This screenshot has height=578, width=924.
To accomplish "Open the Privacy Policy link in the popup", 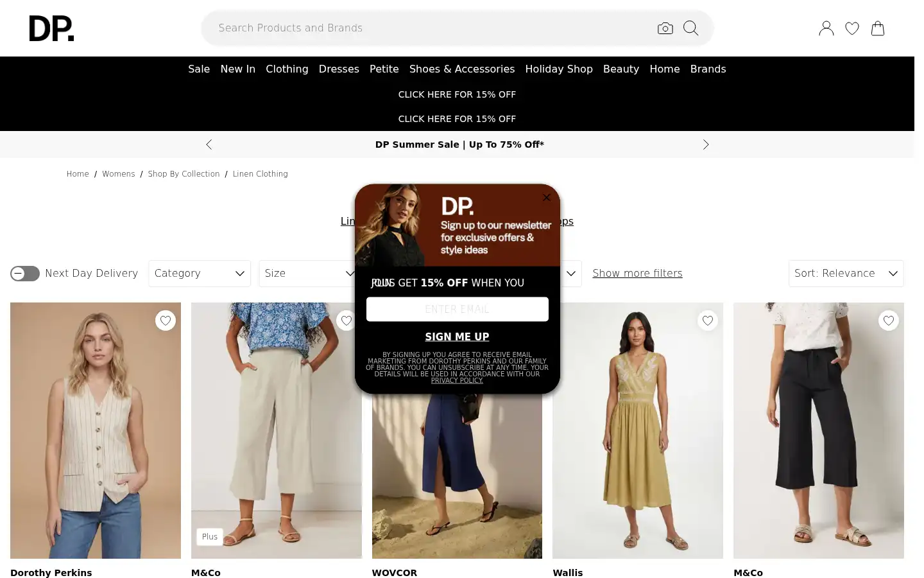I will coord(457,380).
